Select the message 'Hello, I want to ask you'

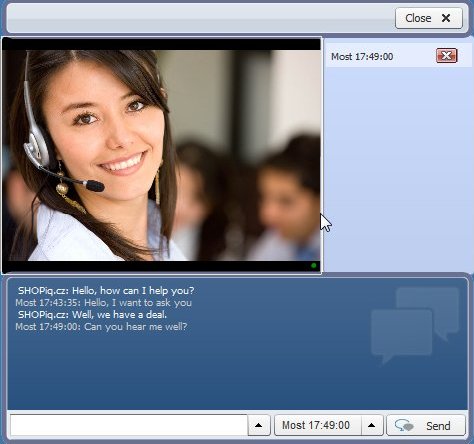tap(138, 303)
